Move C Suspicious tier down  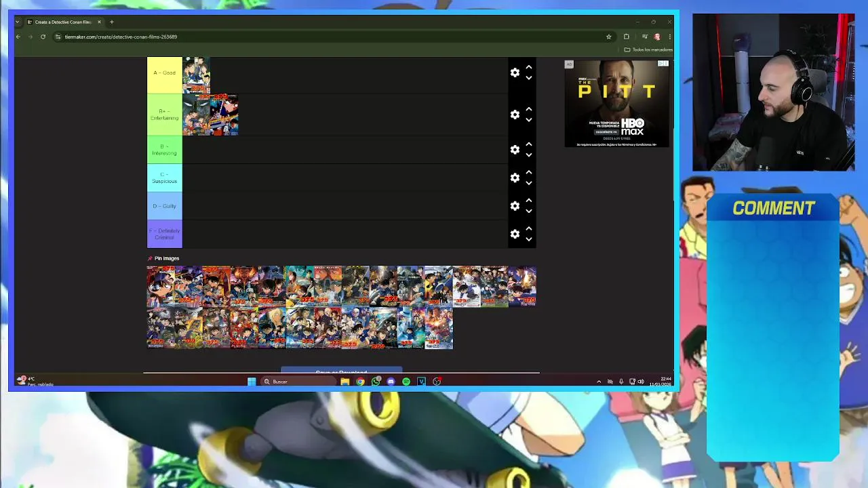(529, 183)
